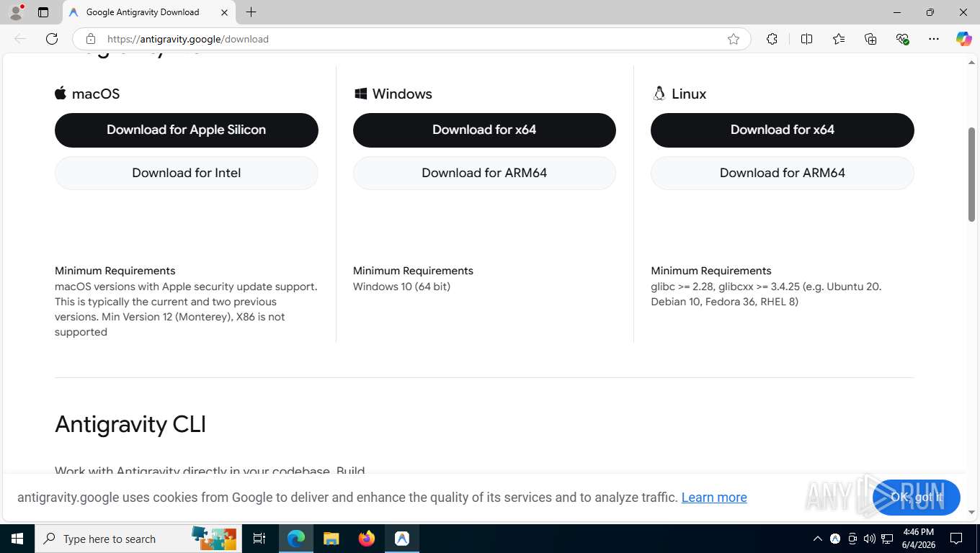Open the cookies Learn more link

(714, 498)
